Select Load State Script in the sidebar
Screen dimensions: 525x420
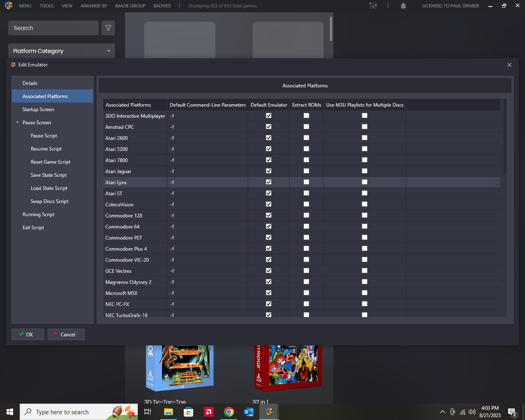pyautogui.click(x=52, y=188)
